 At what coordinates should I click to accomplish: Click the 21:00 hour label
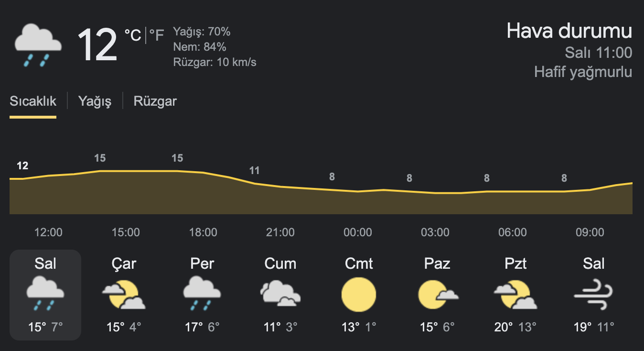pyautogui.click(x=280, y=232)
